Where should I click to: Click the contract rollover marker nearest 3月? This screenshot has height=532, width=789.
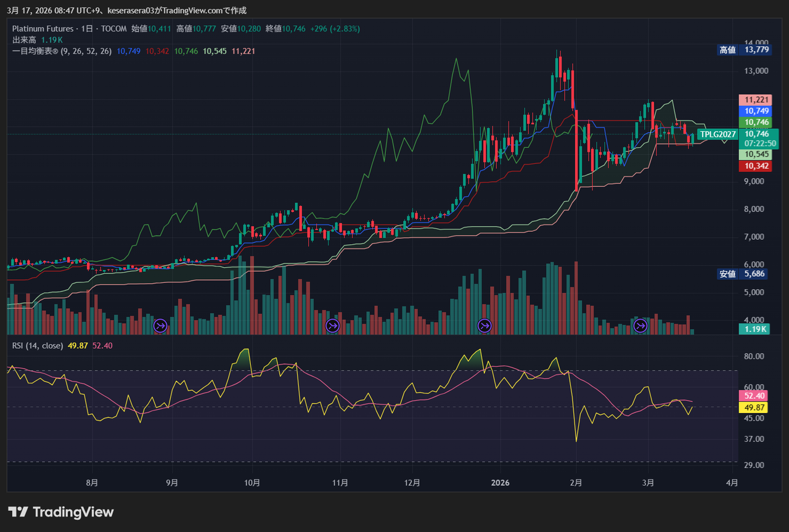coord(640,325)
